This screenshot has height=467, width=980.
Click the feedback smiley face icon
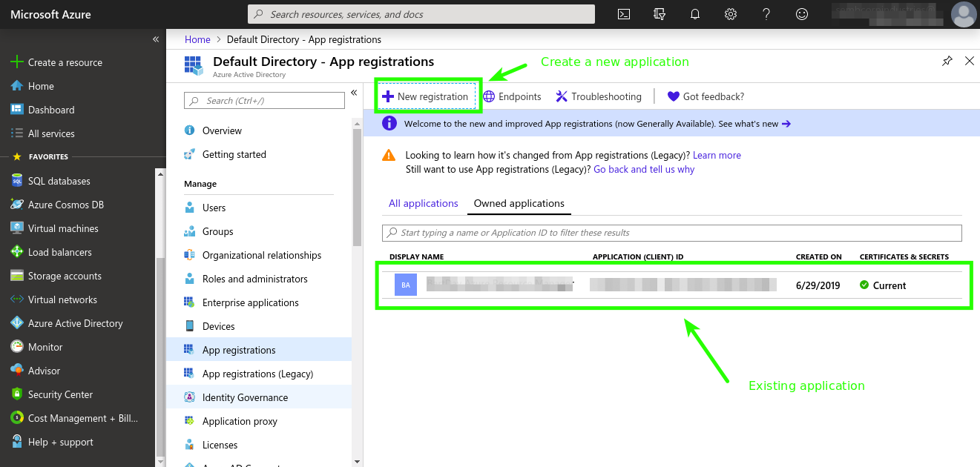802,14
